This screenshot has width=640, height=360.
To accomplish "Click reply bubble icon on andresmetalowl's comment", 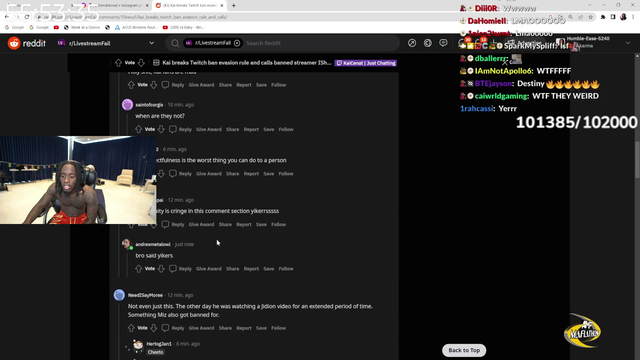I will coord(173,269).
